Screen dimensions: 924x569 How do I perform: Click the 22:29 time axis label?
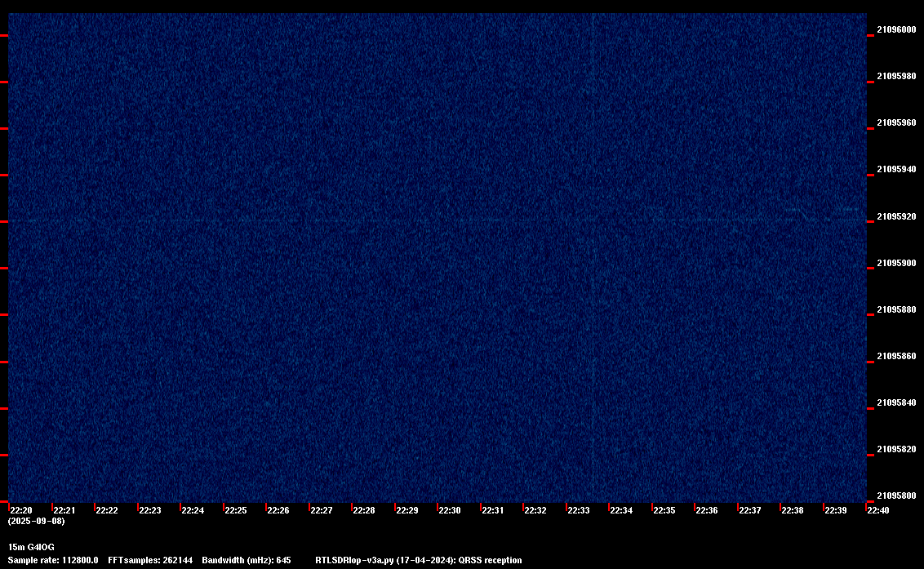[x=406, y=510]
